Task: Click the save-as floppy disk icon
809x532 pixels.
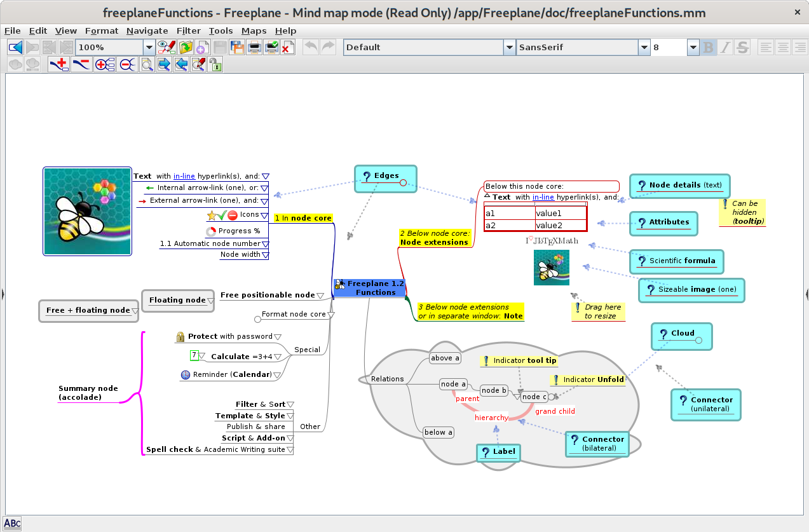Action: [237, 47]
